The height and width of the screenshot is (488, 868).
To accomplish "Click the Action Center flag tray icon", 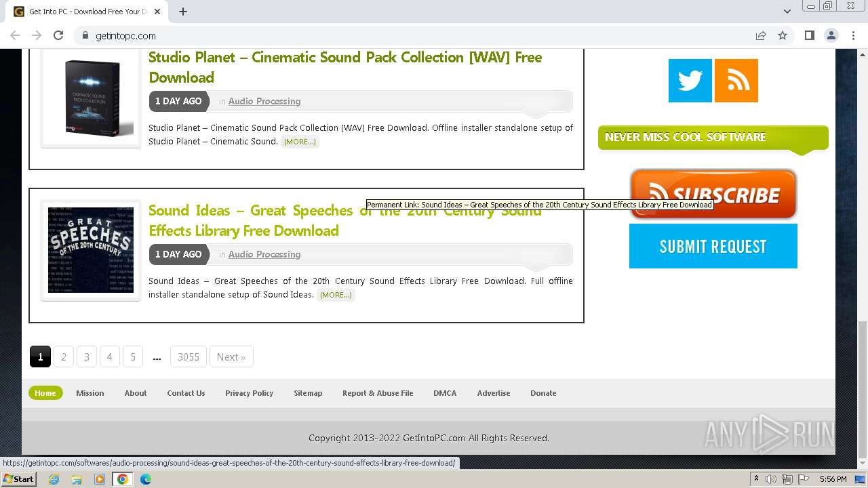I will tap(803, 479).
